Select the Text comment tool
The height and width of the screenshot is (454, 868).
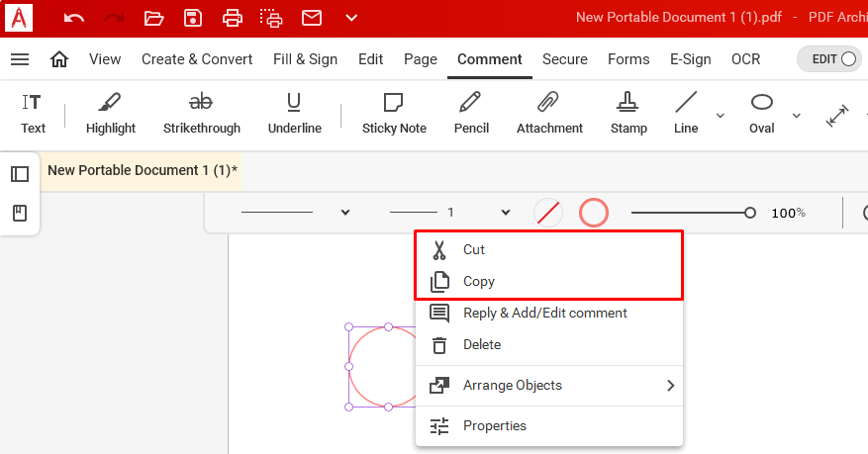coord(33,114)
